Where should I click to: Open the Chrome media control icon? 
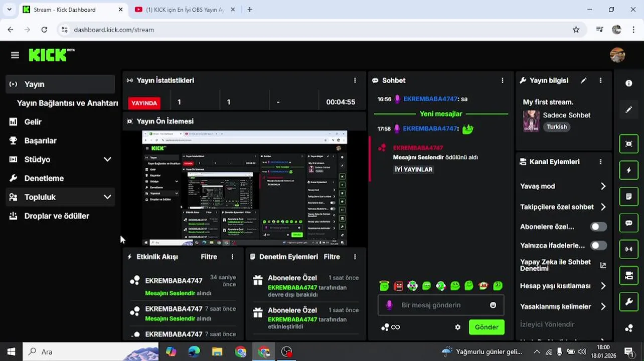point(599,30)
